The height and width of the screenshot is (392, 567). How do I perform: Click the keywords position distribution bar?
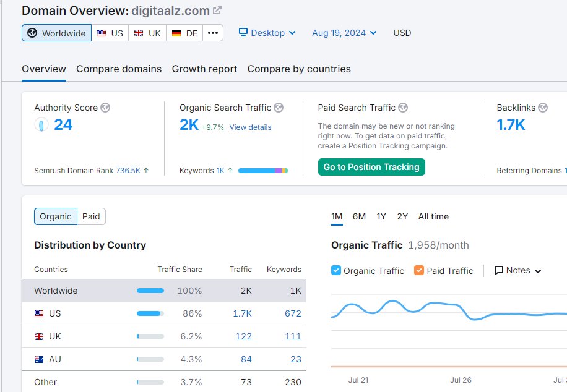pos(263,171)
